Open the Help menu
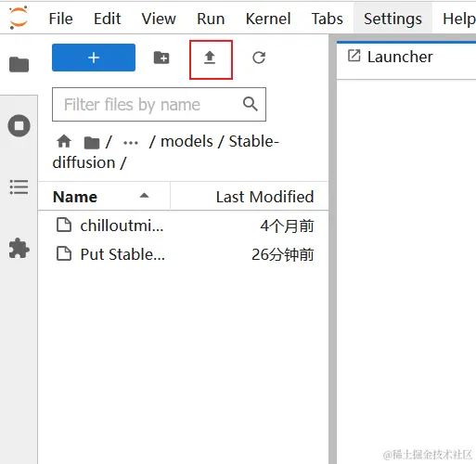 pos(459,19)
